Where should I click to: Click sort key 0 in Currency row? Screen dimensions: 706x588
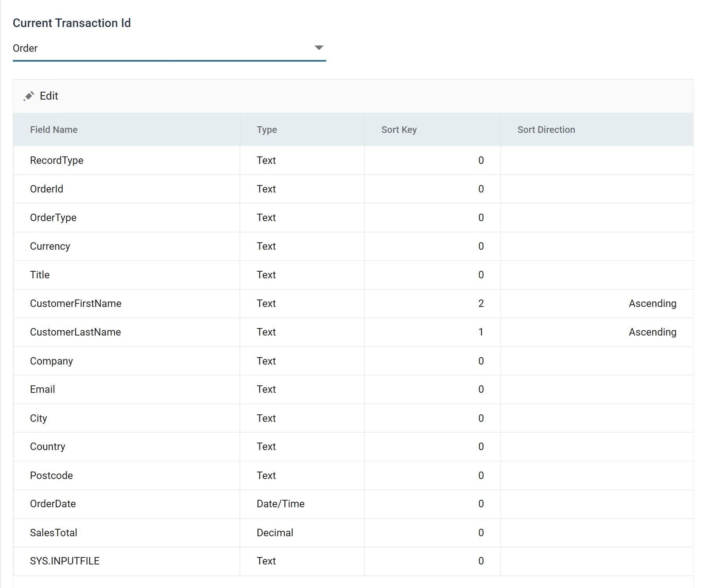tap(481, 246)
